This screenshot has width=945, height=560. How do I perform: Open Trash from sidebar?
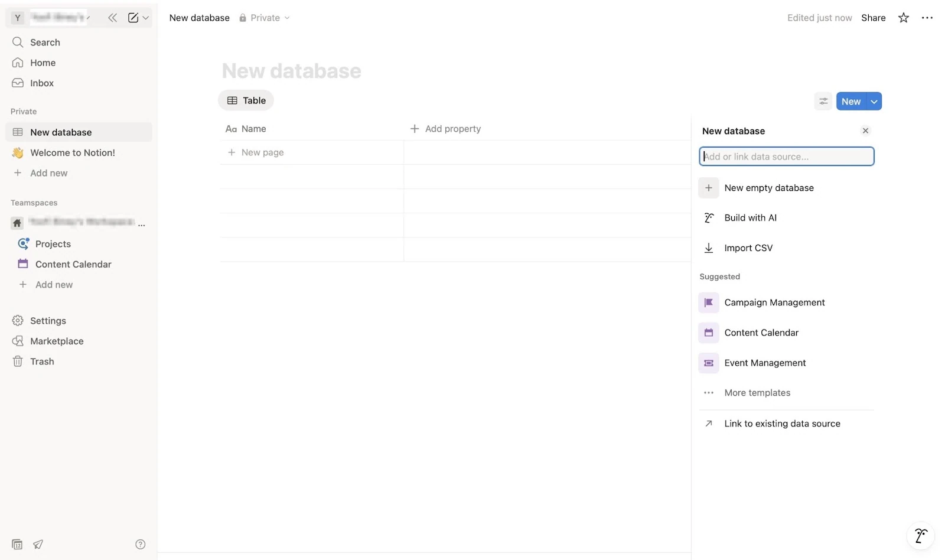point(79,362)
